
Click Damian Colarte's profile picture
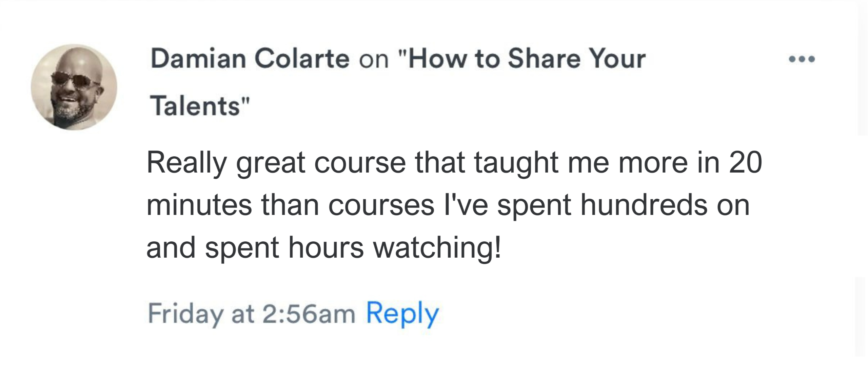coord(74,87)
